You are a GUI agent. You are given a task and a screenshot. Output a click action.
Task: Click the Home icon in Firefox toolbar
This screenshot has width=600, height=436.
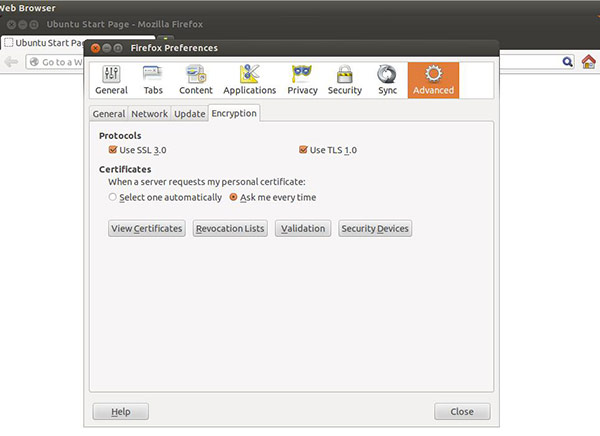point(589,62)
